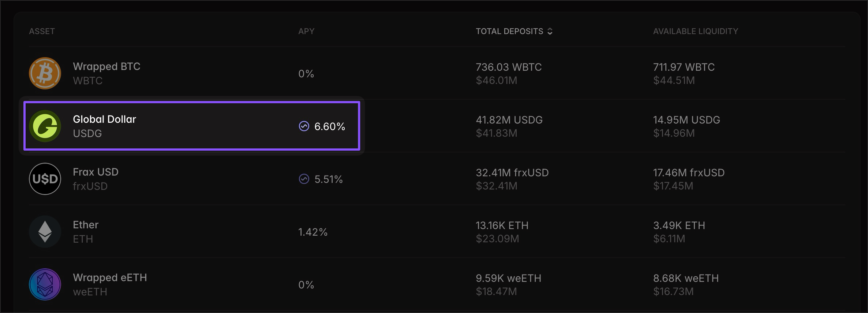Click the rewards icon beside 5.51%
868x313 pixels.
pyautogui.click(x=304, y=179)
